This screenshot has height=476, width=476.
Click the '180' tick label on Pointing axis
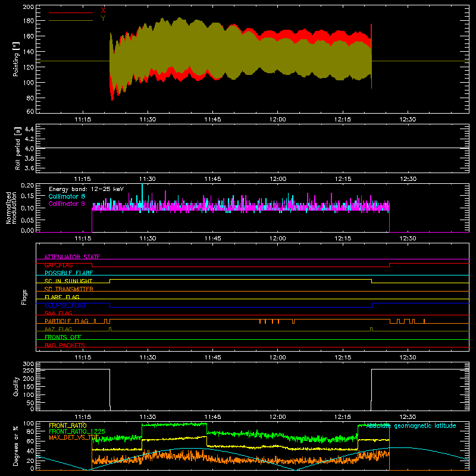(x=28, y=21)
